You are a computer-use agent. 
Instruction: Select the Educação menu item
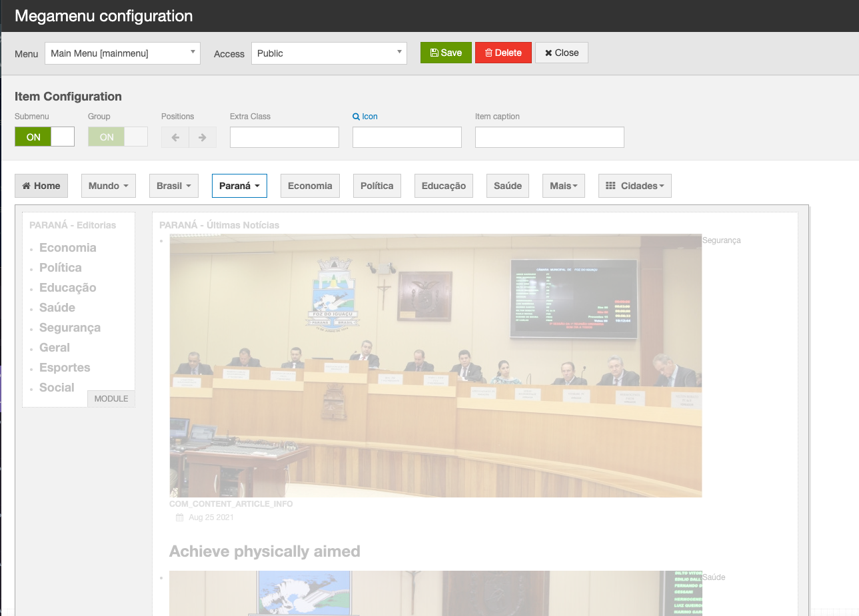tap(443, 186)
